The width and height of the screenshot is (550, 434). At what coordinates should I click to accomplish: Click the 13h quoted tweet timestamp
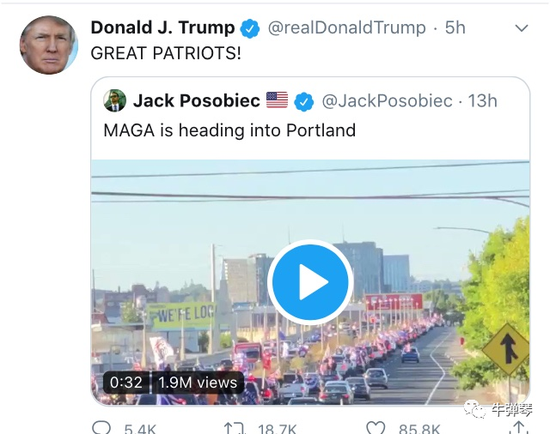482,101
